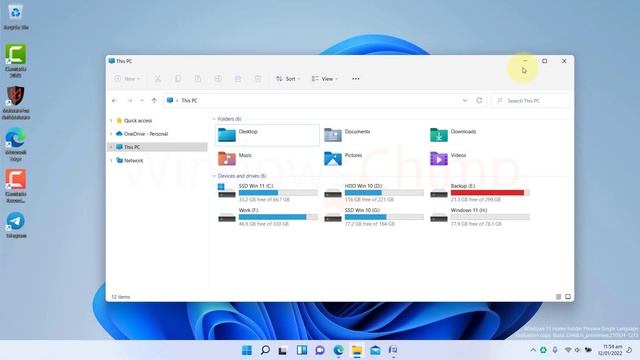Screen dimensions: 640x360
Task: Click the Search This PC field
Action: [531, 100]
